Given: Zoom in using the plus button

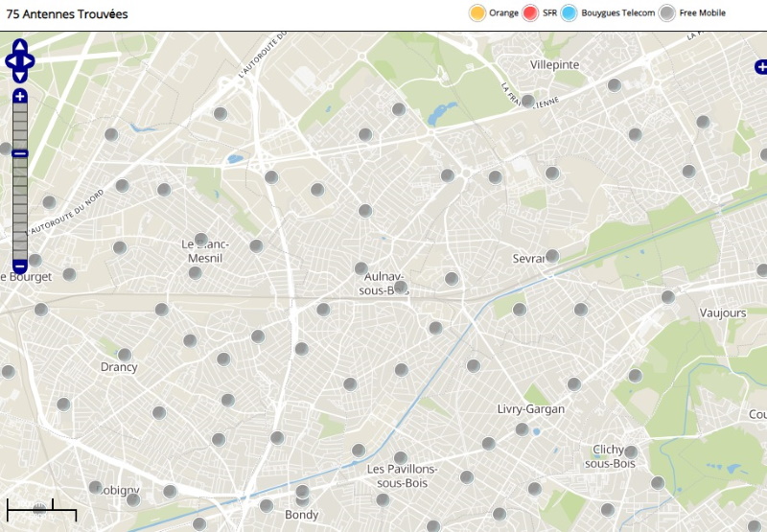Looking at the screenshot, I should (x=20, y=97).
